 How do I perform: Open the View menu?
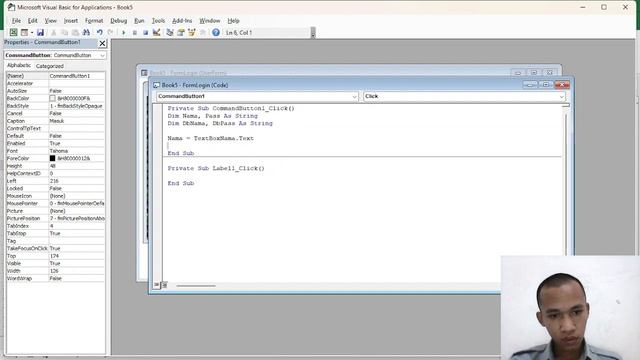tap(51, 20)
